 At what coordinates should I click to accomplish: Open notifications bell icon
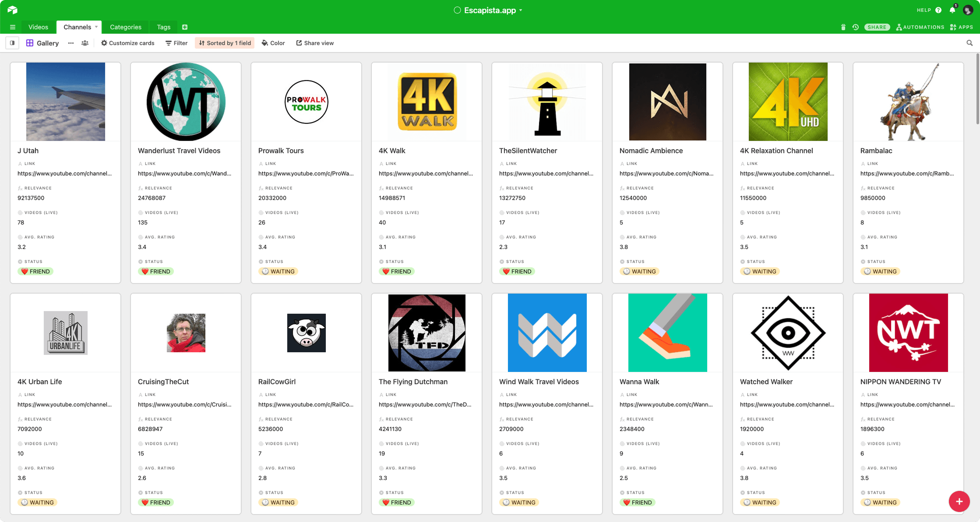click(952, 10)
